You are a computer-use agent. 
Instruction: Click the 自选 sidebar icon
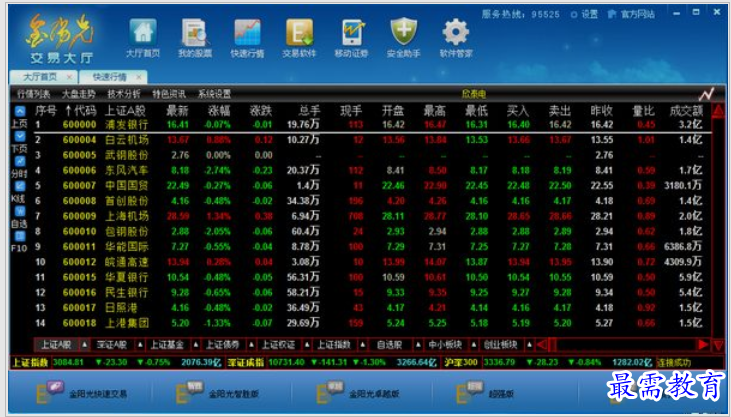pos(20,211)
